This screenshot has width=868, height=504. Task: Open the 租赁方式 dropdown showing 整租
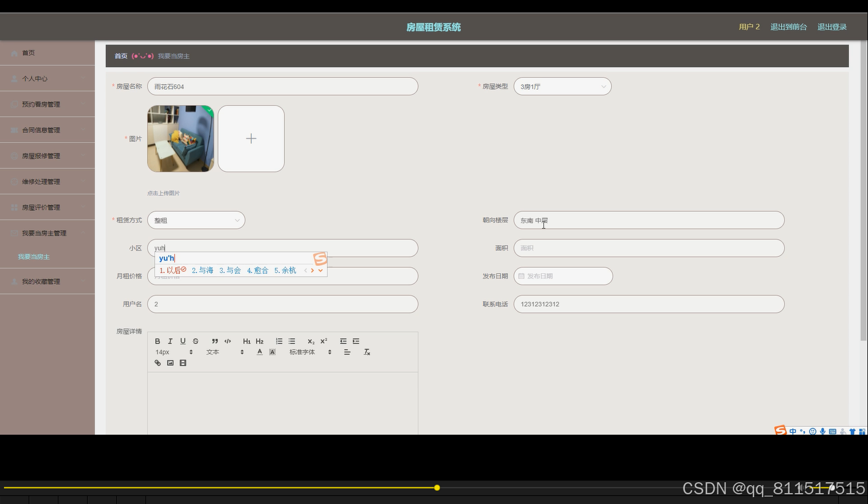(196, 220)
